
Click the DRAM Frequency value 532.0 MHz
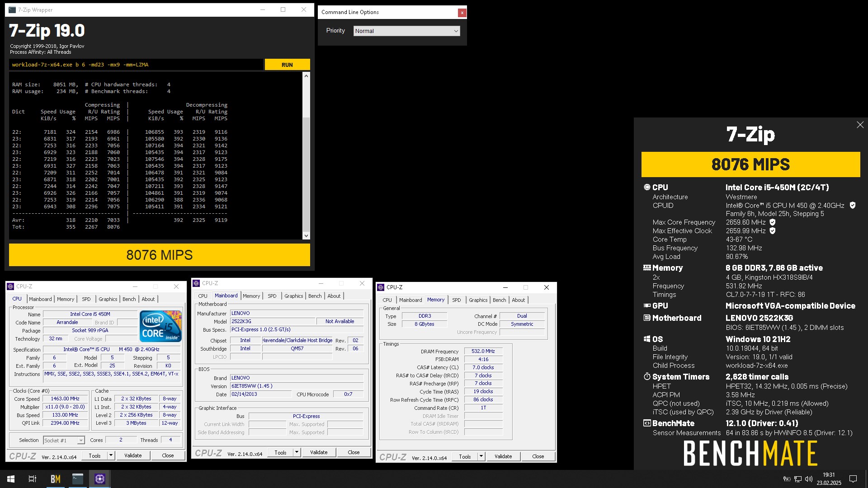point(483,351)
